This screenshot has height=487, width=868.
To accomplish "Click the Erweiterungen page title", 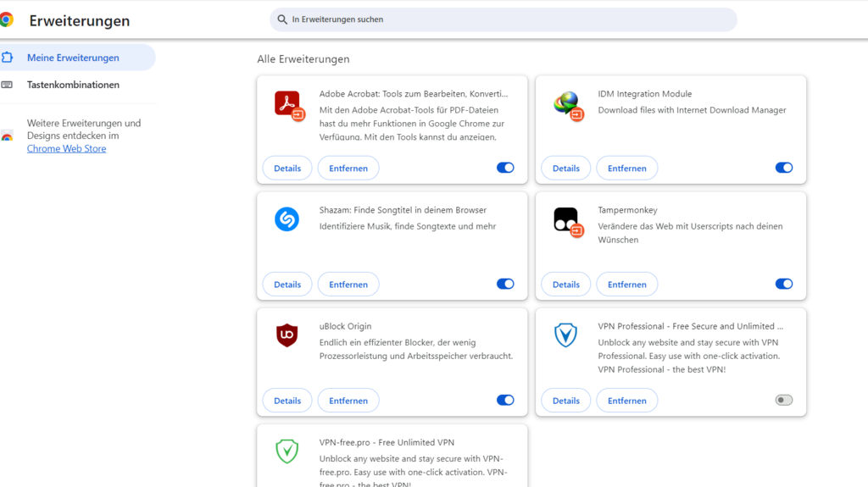I will (x=80, y=21).
